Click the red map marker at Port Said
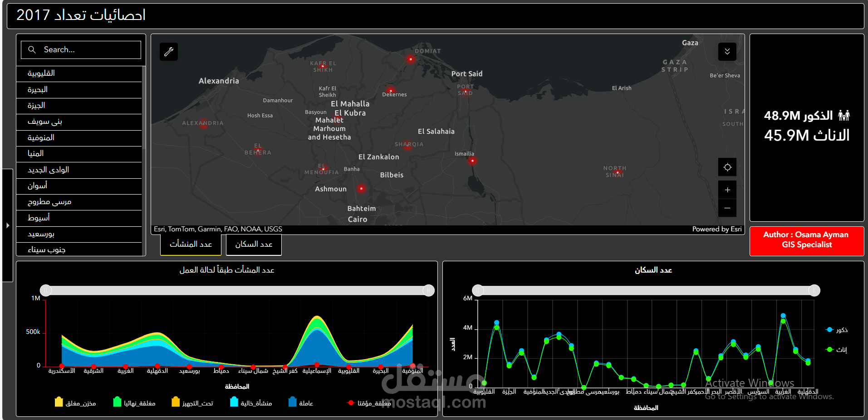Image resolution: width=868 pixels, height=420 pixels. (466, 91)
